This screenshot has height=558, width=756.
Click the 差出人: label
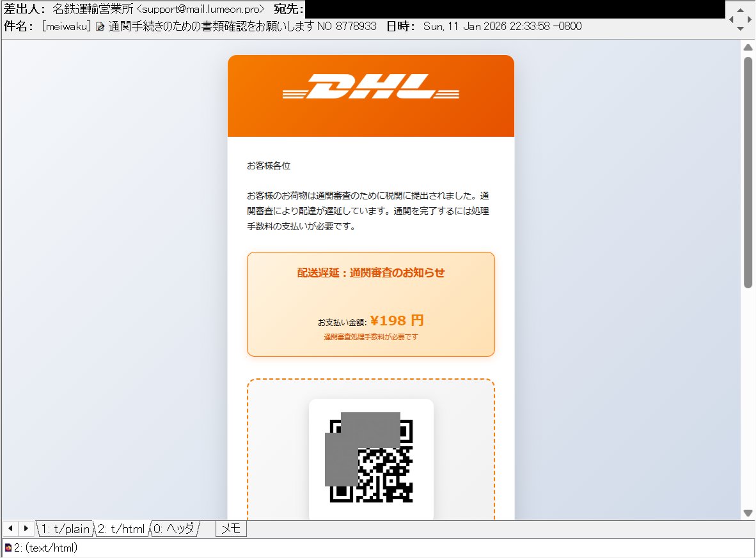coord(24,9)
